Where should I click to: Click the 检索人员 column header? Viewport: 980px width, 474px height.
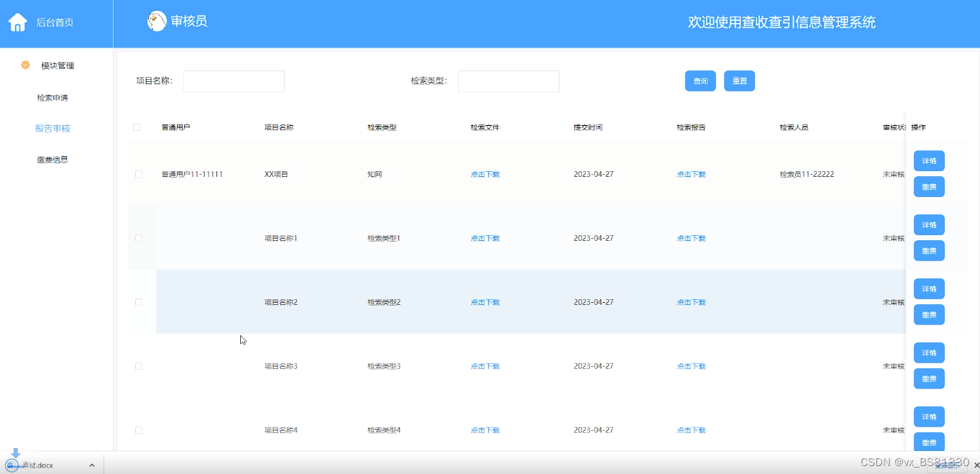click(x=794, y=127)
